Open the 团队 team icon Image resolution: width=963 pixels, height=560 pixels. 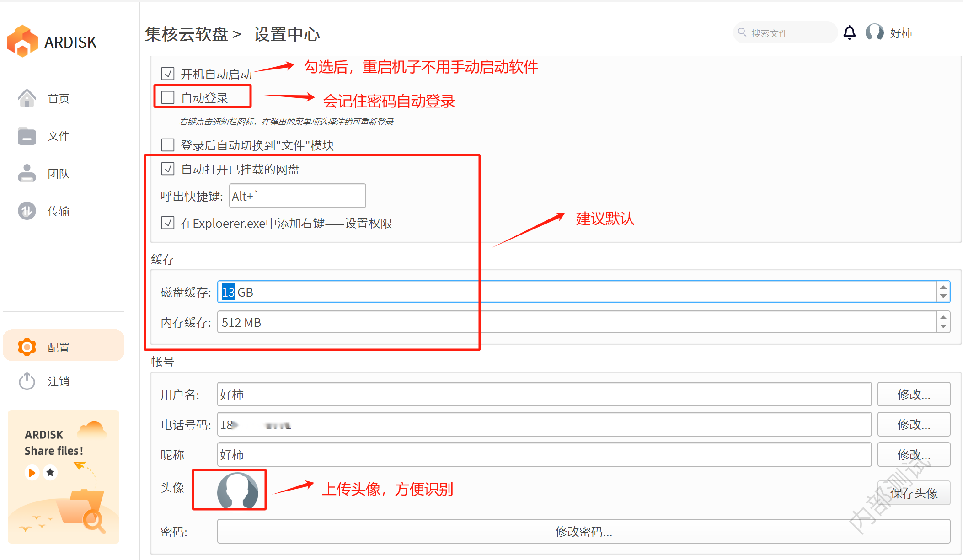(x=27, y=174)
